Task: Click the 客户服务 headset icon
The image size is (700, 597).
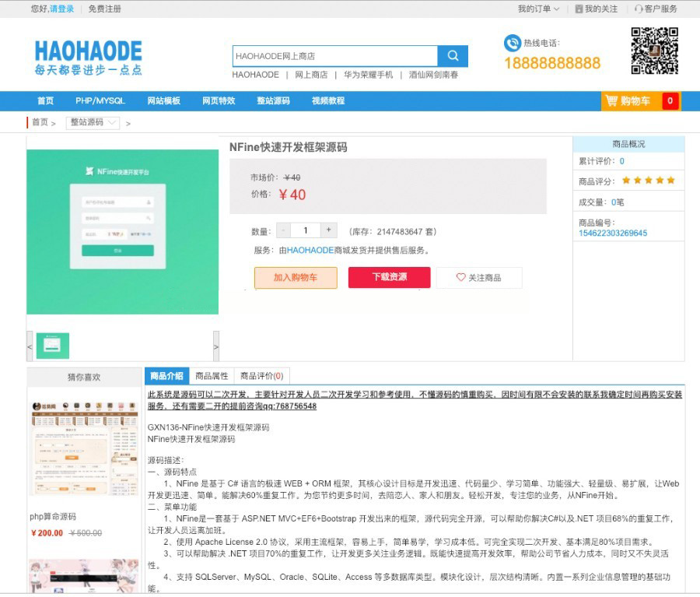Action: coord(639,9)
